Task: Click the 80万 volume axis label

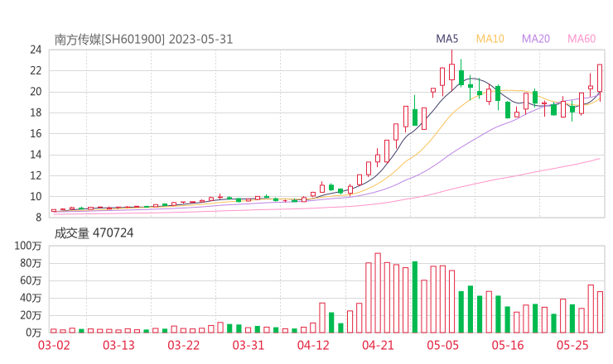Action: coord(31,263)
